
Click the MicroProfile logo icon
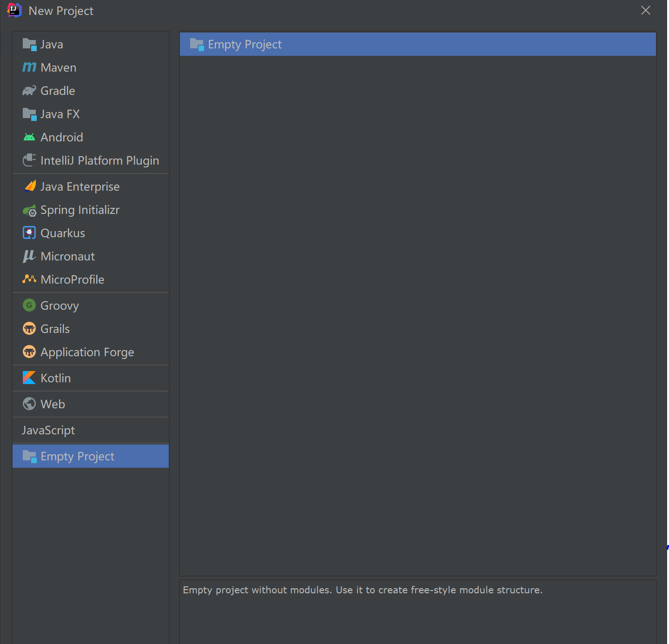coord(29,279)
